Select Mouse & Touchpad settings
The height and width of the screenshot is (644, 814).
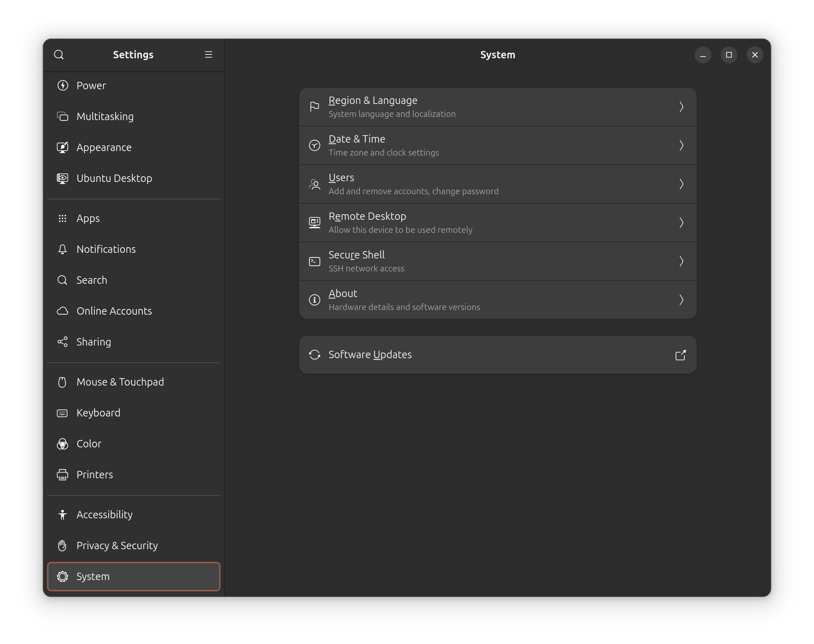click(x=120, y=382)
